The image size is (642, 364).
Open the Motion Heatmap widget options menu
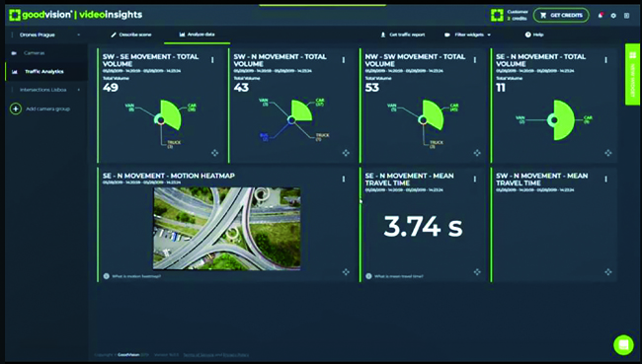pyautogui.click(x=344, y=180)
